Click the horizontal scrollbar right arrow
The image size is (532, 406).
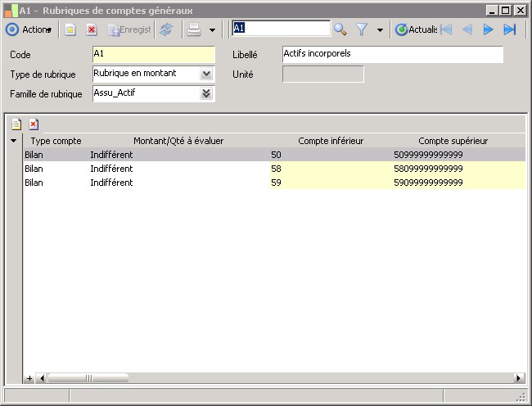(518, 378)
